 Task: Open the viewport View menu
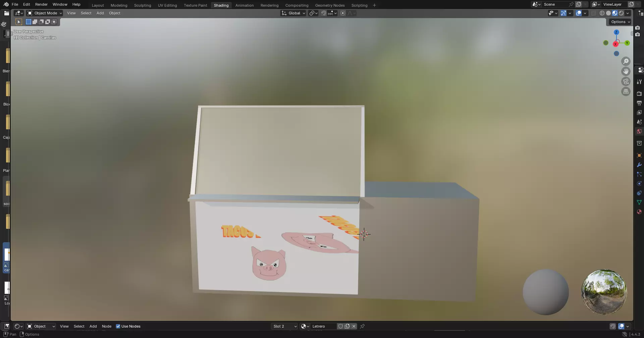pos(71,13)
